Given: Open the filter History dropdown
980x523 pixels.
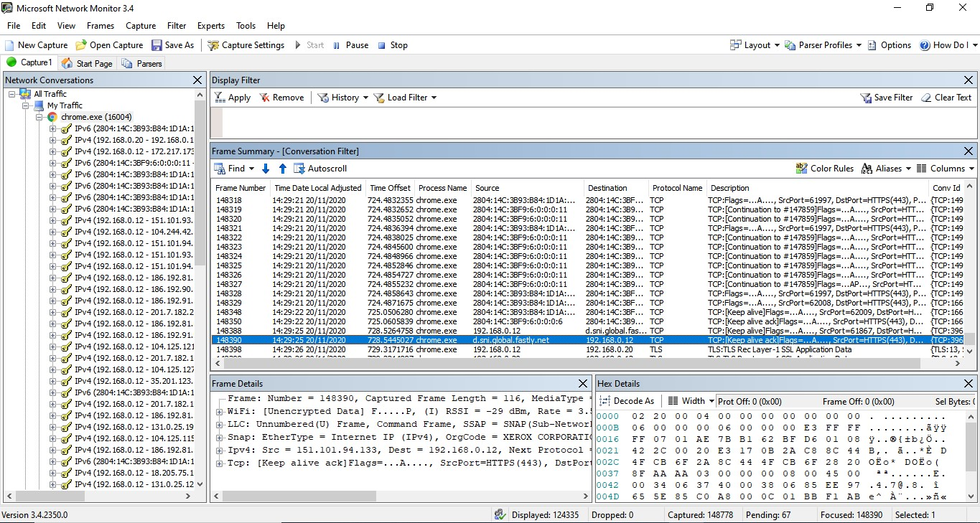Looking at the screenshot, I should pyautogui.click(x=342, y=98).
